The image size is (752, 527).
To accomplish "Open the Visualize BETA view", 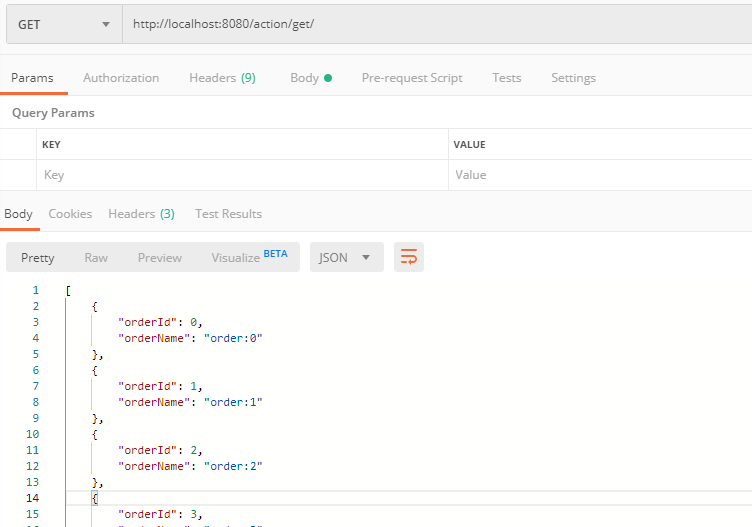I will [249, 257].
